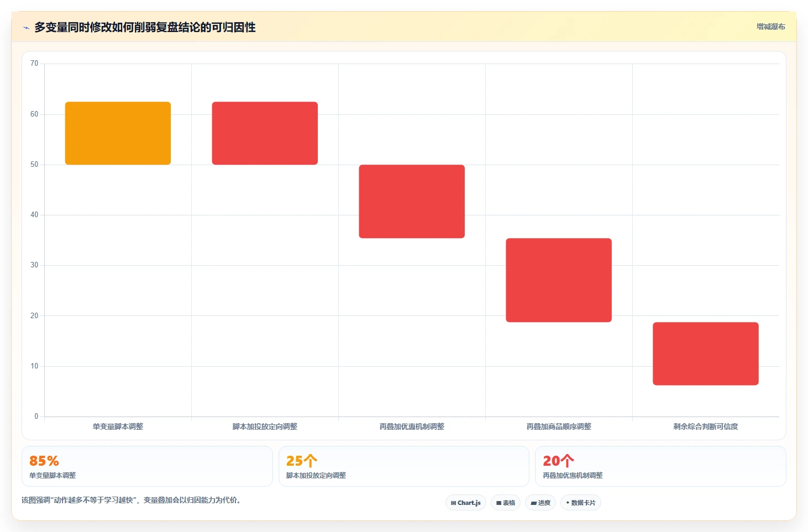Click the 85% stat value
The height and width of the screenshot is (532, 808).
44,461
